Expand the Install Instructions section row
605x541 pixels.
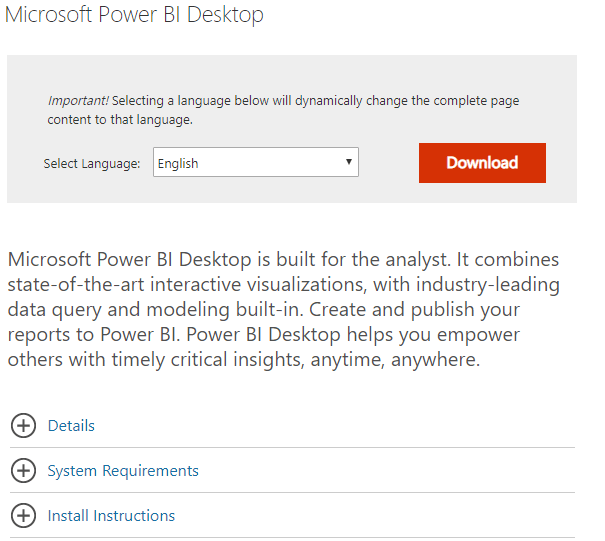pyautogui.click(x=292, y=516)
